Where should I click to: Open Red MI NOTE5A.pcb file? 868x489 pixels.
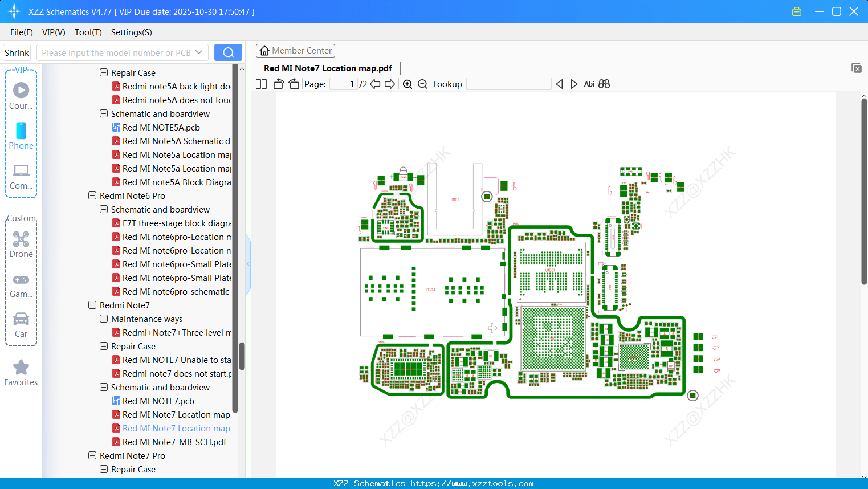pos(161,127)
